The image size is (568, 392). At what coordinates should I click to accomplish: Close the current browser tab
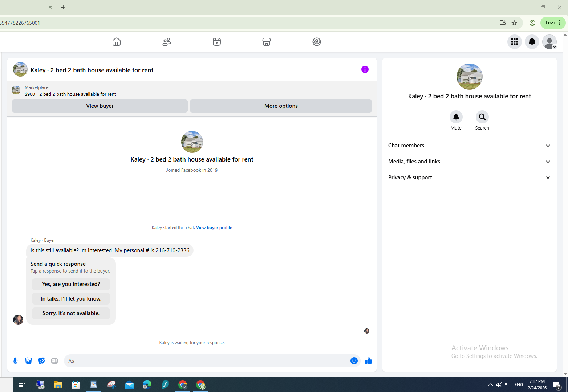tap(50, 7)
